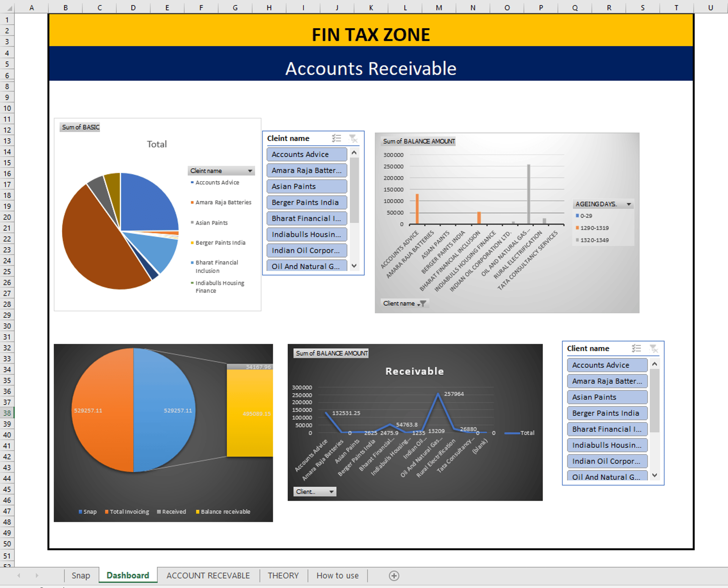Viewport: 728px width, 588px height.
Task: Click clear filter icon in Client name slicer
Action: pos(653,348)
